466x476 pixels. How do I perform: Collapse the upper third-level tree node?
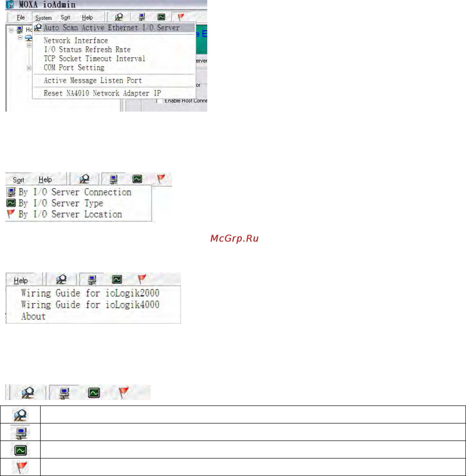point(29,45)
